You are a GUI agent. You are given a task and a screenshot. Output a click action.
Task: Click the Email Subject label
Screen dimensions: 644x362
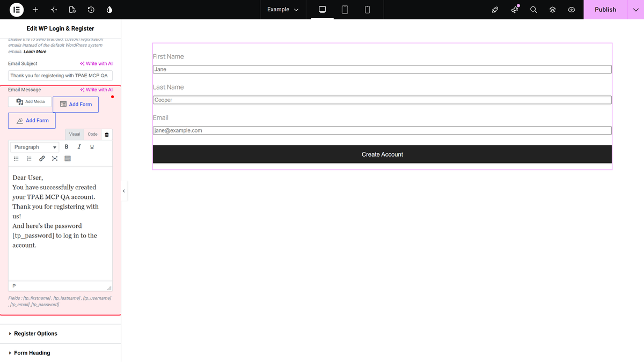(23, 63)
